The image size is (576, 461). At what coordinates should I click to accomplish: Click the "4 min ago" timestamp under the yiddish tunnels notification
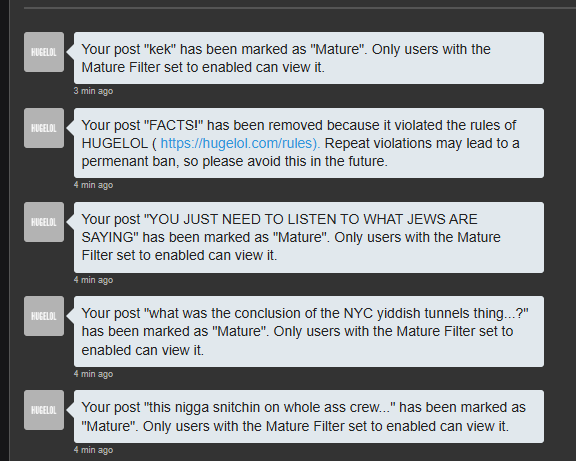93,374
